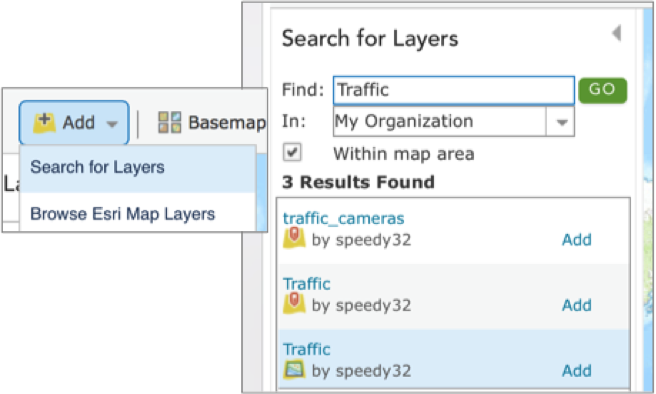656x394 pixels.
Task: Click the Basemap grid icon
Action: coord(169,123)
